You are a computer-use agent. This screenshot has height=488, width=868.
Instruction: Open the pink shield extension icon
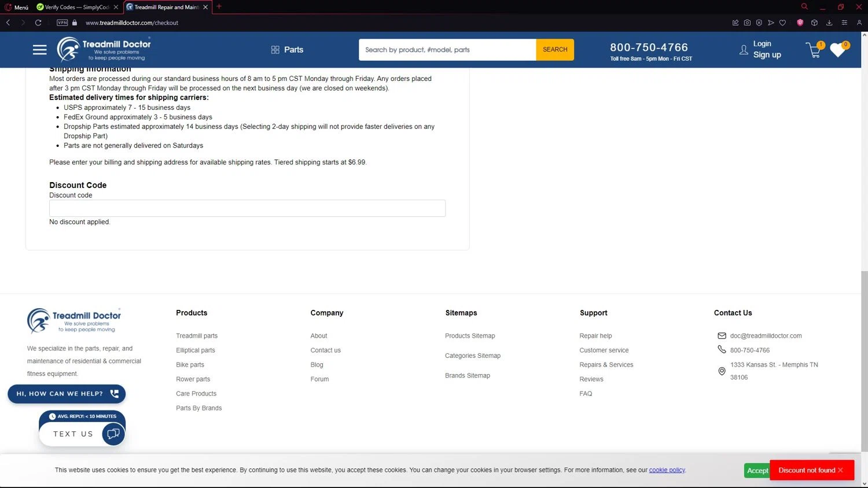(x=800, y=23)
